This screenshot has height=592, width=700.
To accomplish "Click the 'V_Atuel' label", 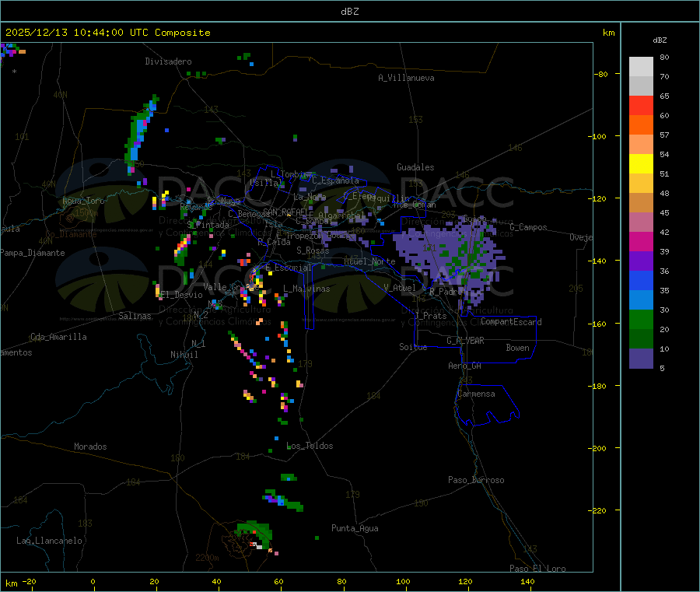I will click(400, 288).
